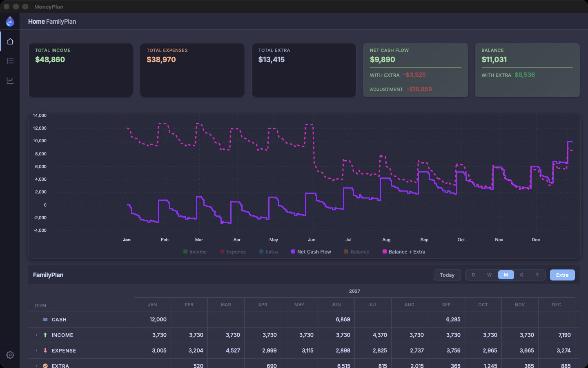
Task: Open settings gear in sidebar
Action: (10, 355)
